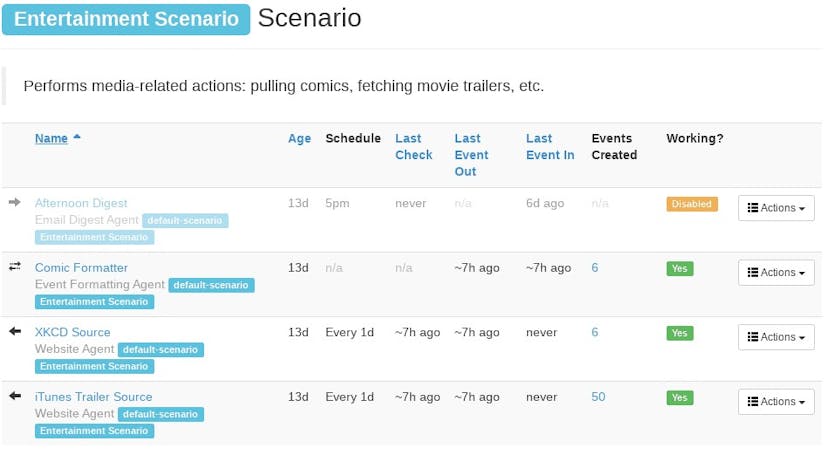Open the iTunes Trailer Source agent
The width and height of the screenshot is (828, 455).
[93, 397]
